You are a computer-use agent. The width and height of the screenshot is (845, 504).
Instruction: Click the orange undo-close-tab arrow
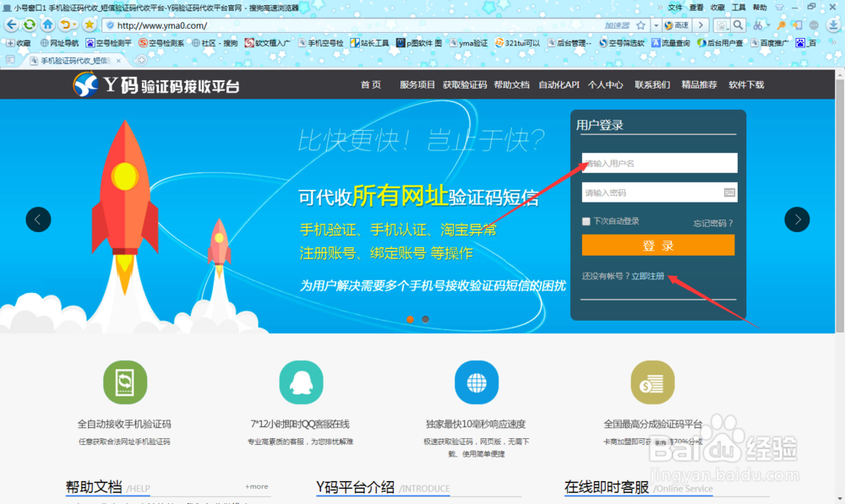[x=65, y=24]
